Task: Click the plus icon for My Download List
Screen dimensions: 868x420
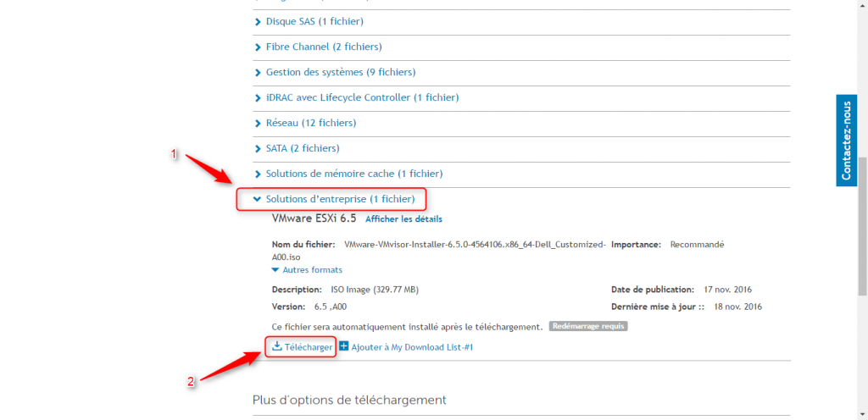Action: (344, 346)
